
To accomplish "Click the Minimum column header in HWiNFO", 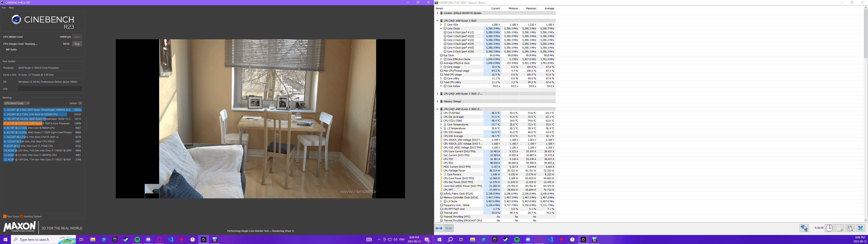I will coord(510,8).
